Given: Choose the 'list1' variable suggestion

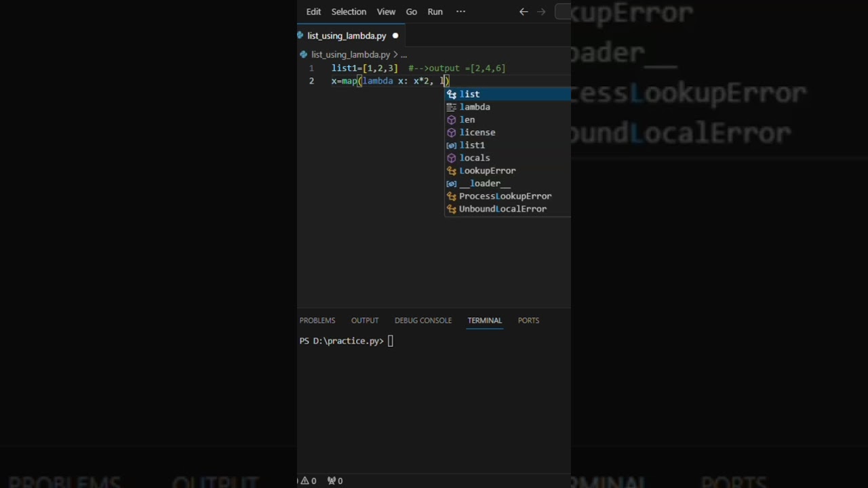Looking at the screenshot, I should [x=507, y=145].
